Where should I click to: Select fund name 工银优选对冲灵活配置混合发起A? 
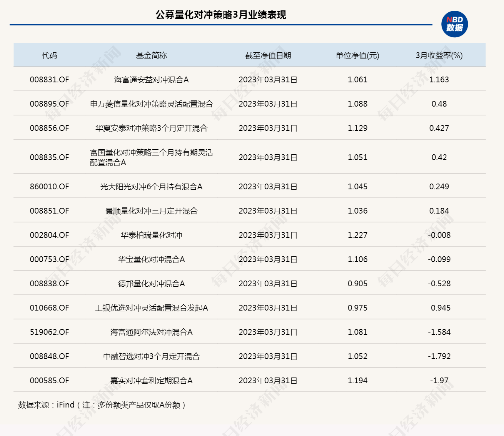click(x=152, y=308)
